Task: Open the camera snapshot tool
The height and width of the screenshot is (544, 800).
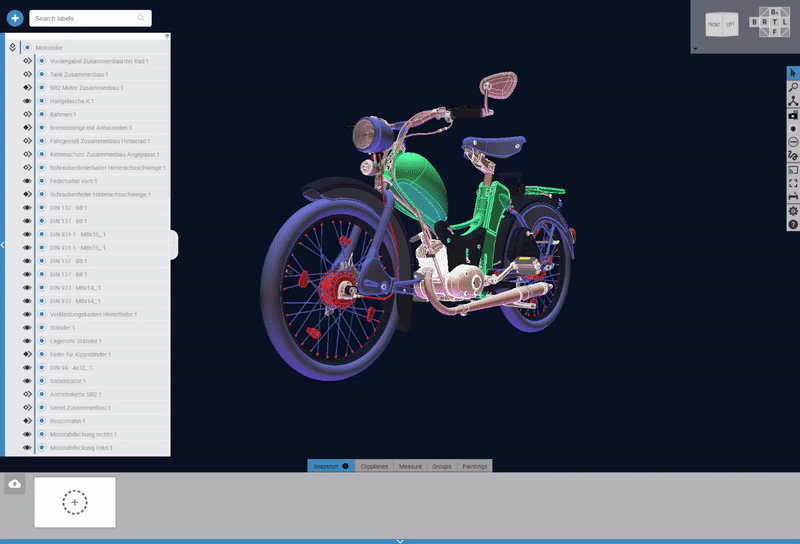Action: click(793, 115)
